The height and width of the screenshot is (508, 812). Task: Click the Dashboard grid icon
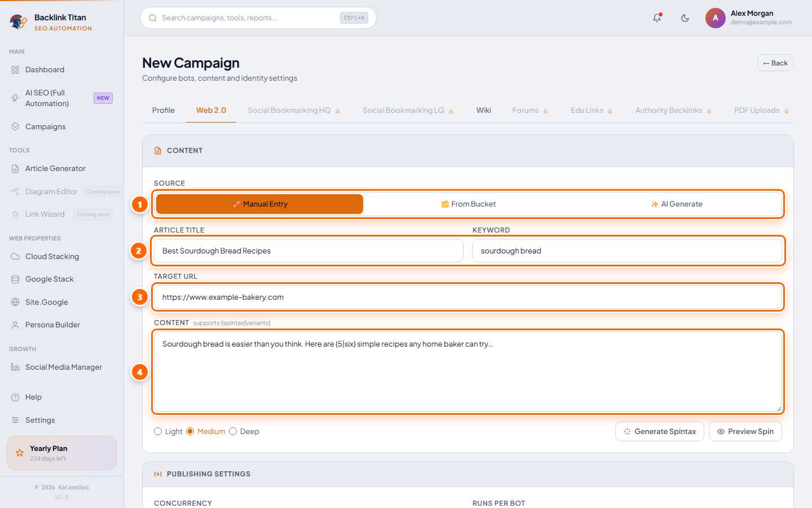(15, 70)
